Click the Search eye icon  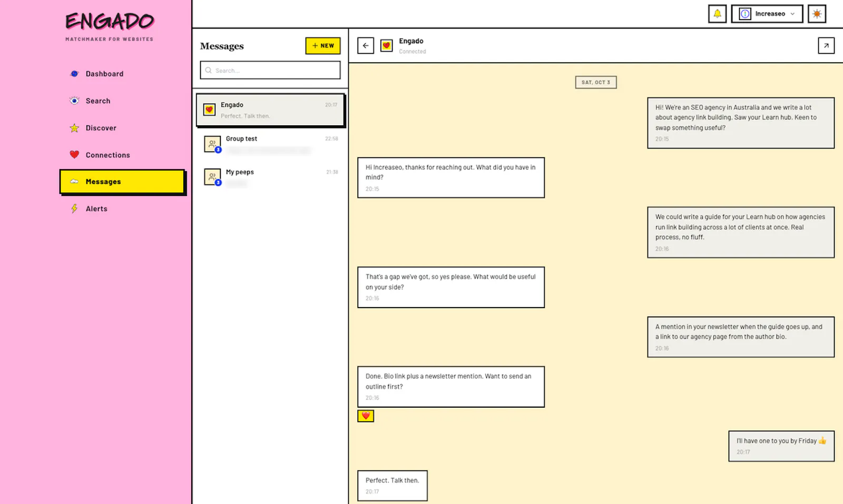(x=74, y=101)
